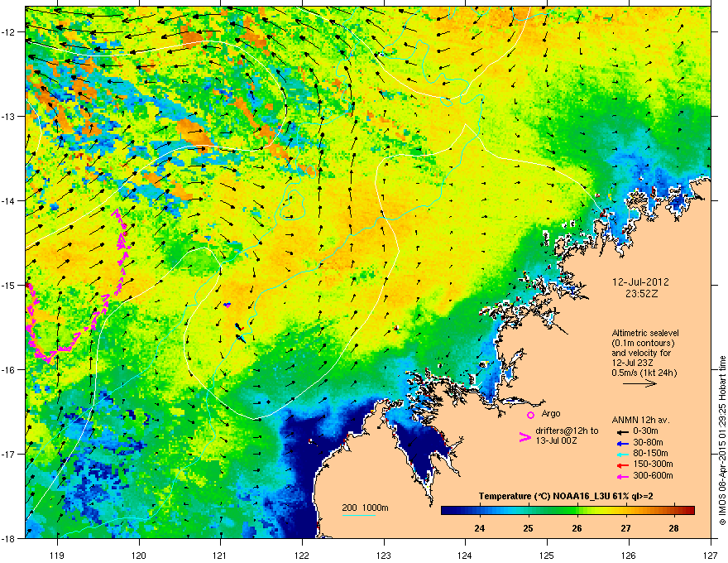Click the '0.5m/s (1kt 24h)' text

pyautogui.click(x=644, y=373)
